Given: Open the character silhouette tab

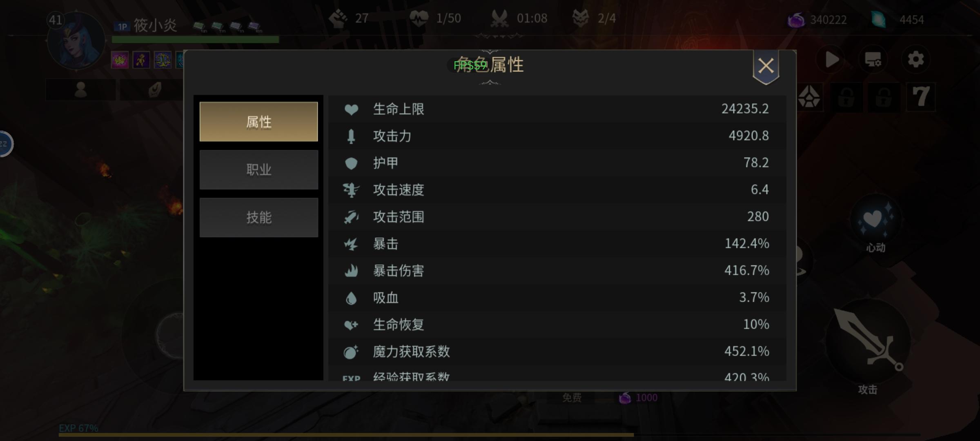Looking at the screenshot, I should (81, 90).
